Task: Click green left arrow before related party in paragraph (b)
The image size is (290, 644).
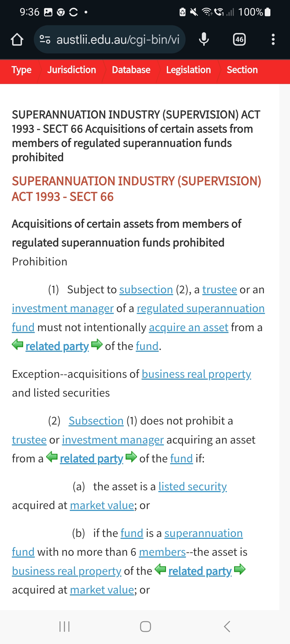Action: point(161,569)
